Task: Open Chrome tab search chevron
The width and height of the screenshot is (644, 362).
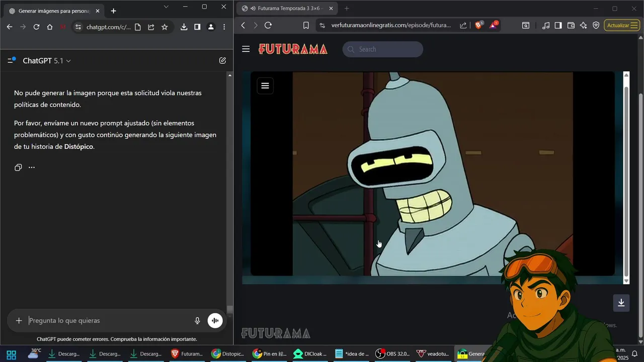Action: [x=166, y=7]
